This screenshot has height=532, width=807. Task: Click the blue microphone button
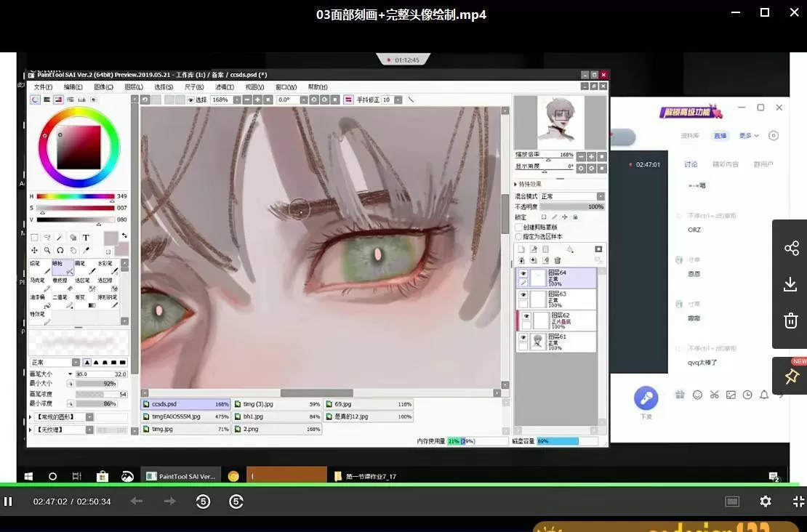(646, 398)
